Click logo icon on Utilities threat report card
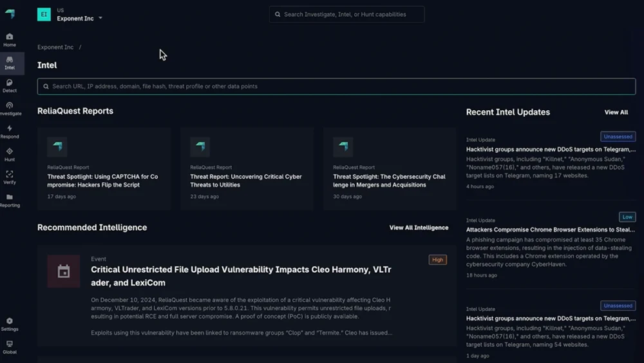Screen dimensions: 644x363 click(x=200, y=147)
